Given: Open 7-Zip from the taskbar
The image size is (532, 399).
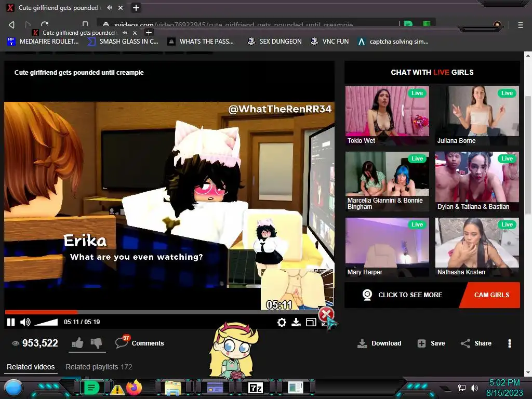Looking at the screenshot, I should point(256,388).
